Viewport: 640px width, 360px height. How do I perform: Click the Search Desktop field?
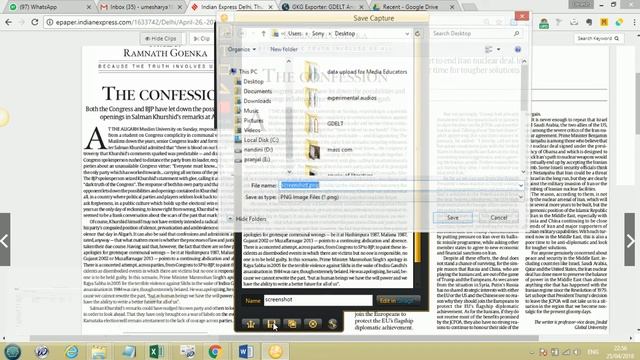point(471,33)
